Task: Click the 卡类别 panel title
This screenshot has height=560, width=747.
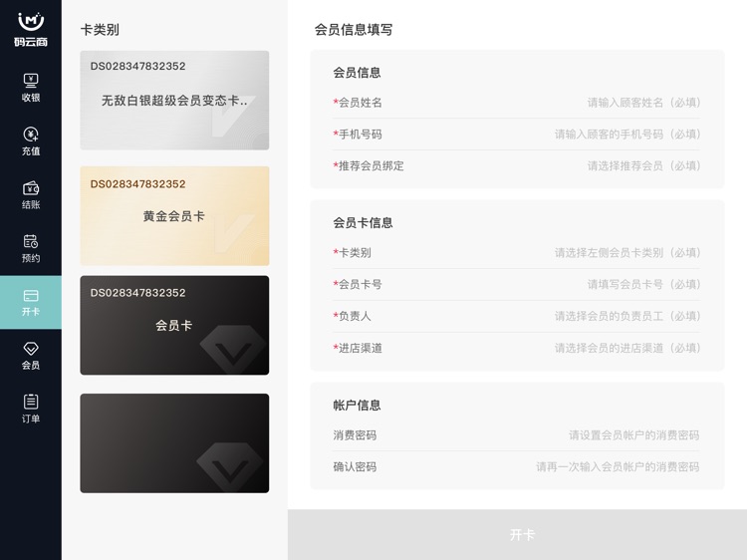Action: 100,30
